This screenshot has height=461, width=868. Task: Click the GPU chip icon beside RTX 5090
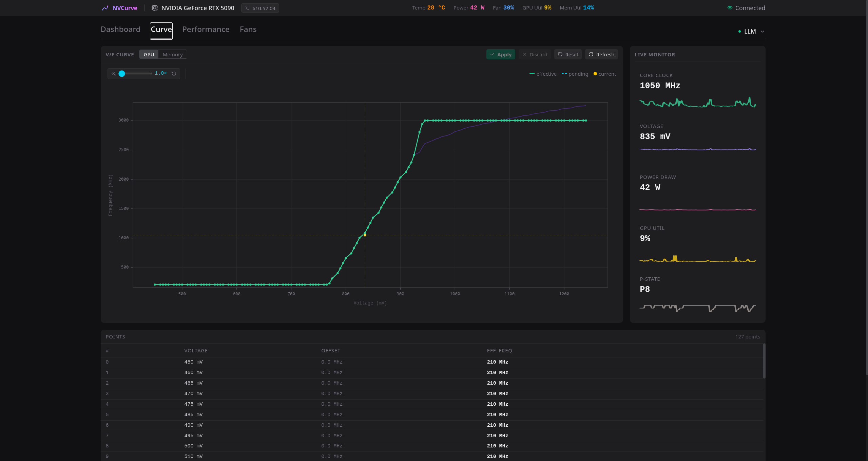(154, 8)
